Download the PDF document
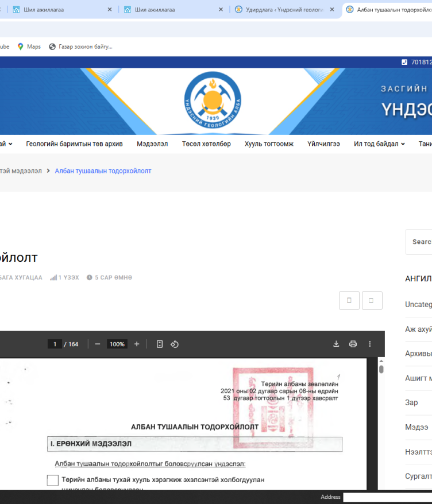The height and width of the screenshot is (504, 432). point(336,344)
